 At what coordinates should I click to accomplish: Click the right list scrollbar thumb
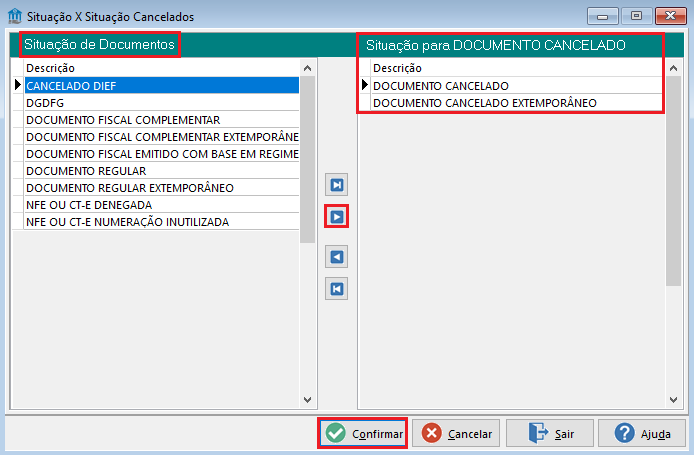pos(673,181)
